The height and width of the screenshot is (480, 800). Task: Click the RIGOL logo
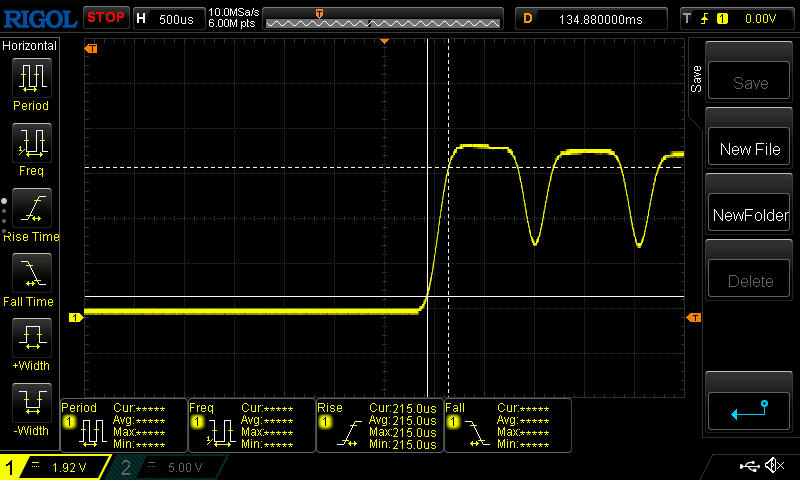pos(40,19)
